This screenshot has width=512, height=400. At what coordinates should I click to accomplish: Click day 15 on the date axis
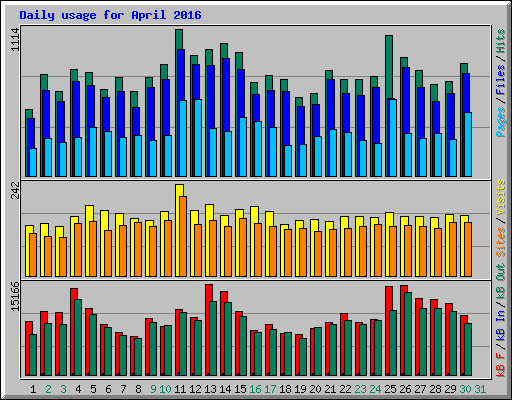tap(240, 389)
